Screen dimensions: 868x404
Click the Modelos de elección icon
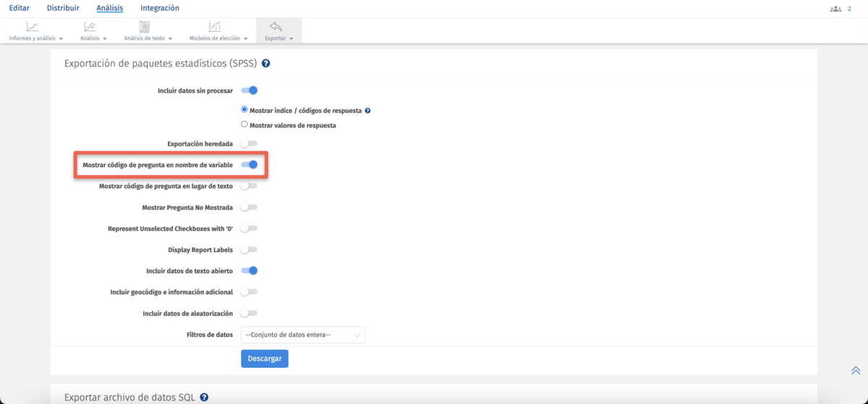coord(215,27)
